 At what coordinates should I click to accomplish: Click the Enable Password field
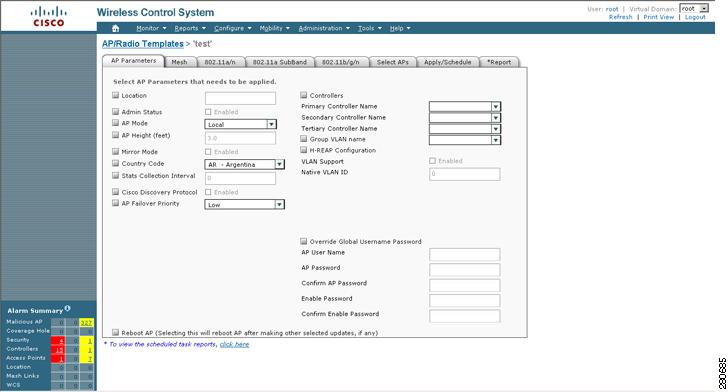tap(465, 301)
